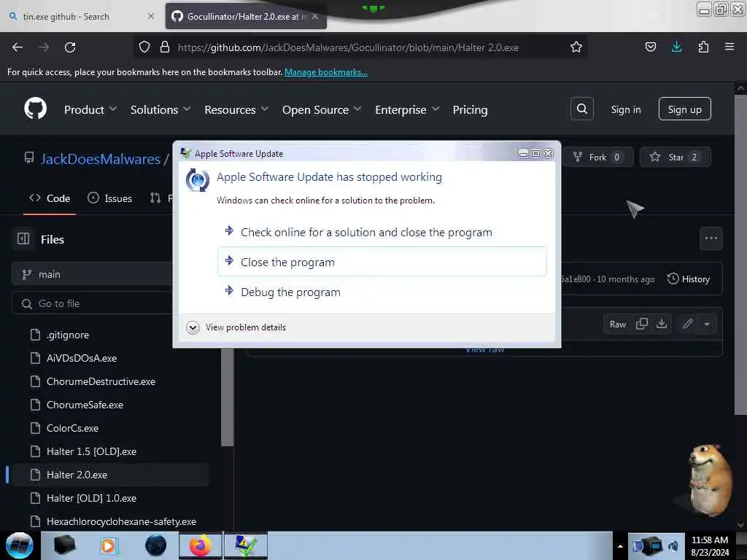Edit the file with the pencil icon
Screen dimensions: 747x560
click(687, 324)
